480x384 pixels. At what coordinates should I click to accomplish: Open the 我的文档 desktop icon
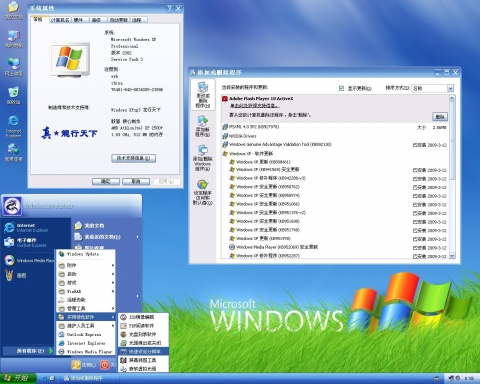13,9
